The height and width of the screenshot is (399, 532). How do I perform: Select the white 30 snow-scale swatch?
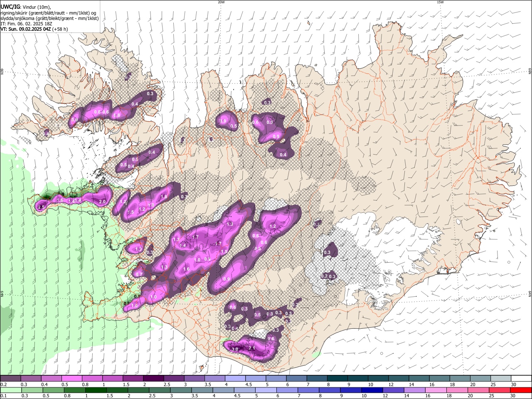tap(521, 379)
